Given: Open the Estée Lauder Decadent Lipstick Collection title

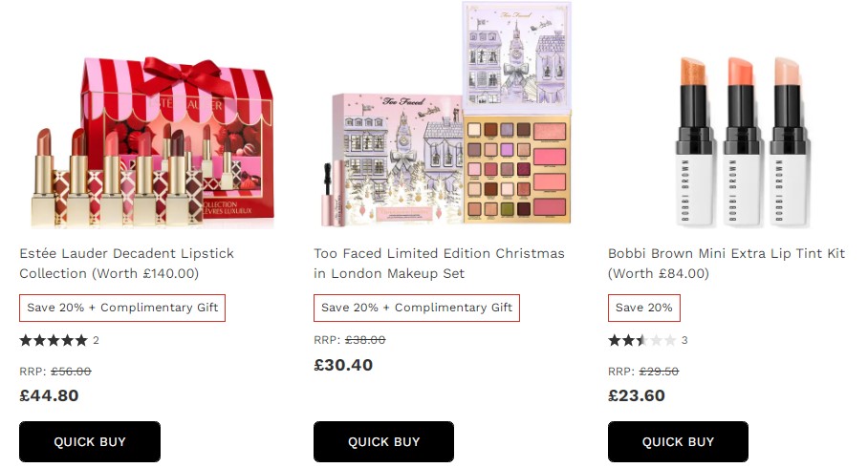Looking at the screenshot, I should (127, 264).
